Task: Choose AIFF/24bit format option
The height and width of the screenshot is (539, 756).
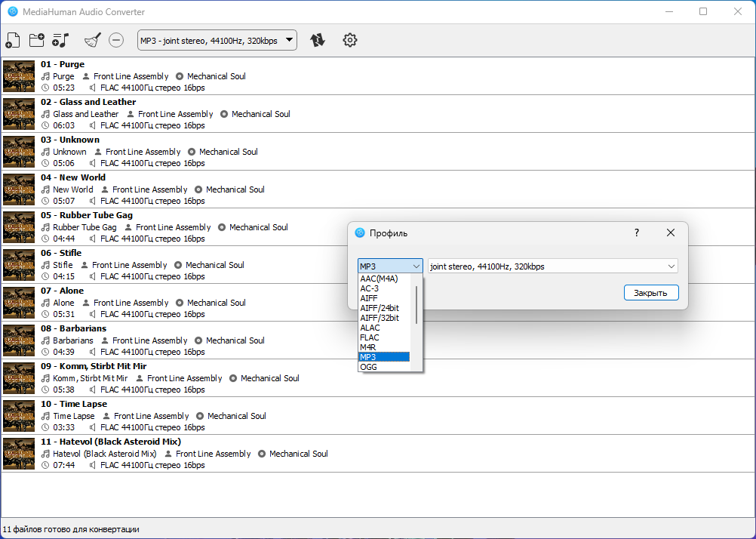Action: click(x=384, y=308)
